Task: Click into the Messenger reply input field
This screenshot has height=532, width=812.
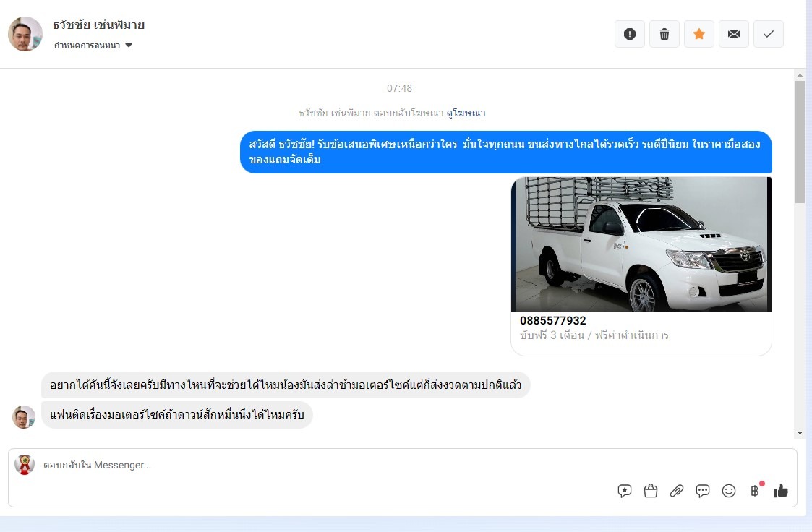Action: (325, 465)
